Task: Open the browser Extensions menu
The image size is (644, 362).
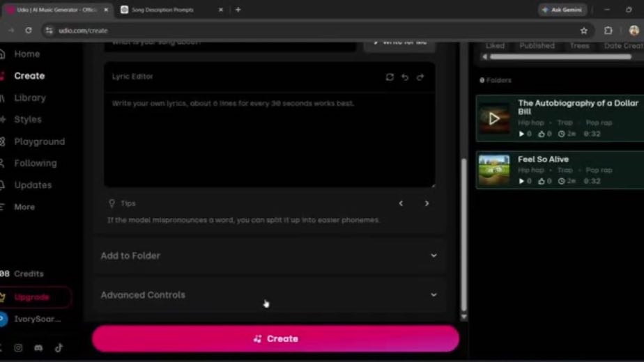Action: [x=608, y=31]
